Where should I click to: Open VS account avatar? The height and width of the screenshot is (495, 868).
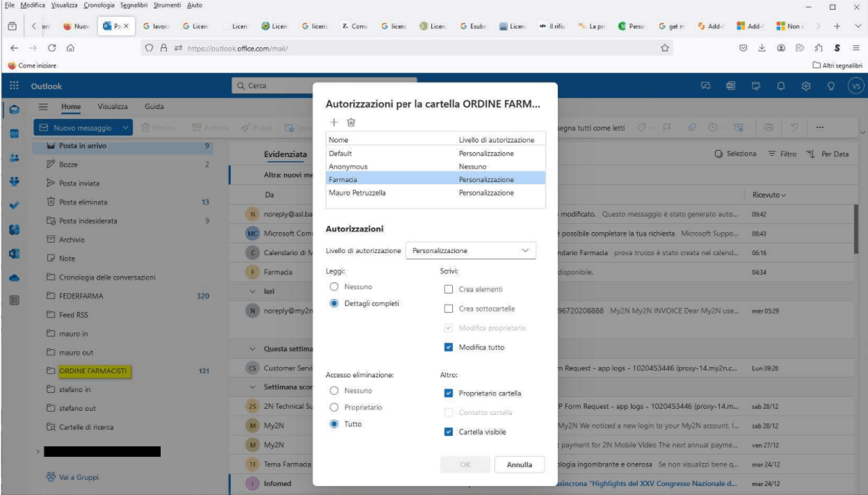click(x=855, y=86)
